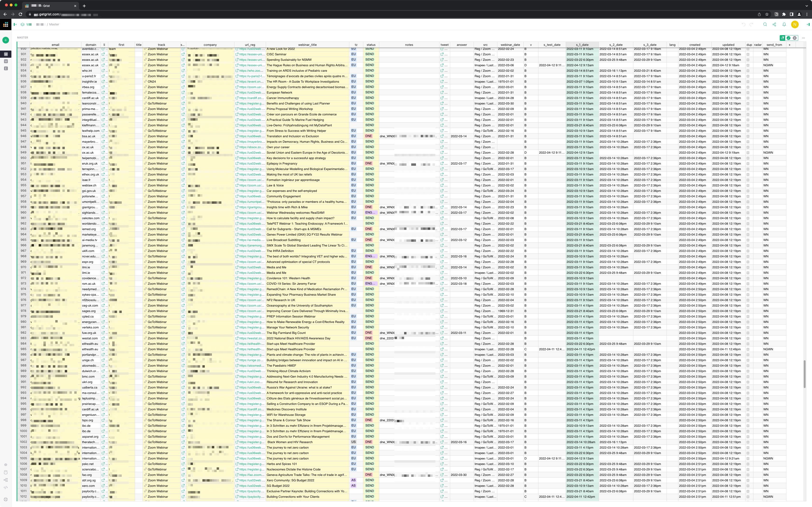Toggle dup checkbox in row 1000
The height and width of the screenshot is (507, 812).
748,431
